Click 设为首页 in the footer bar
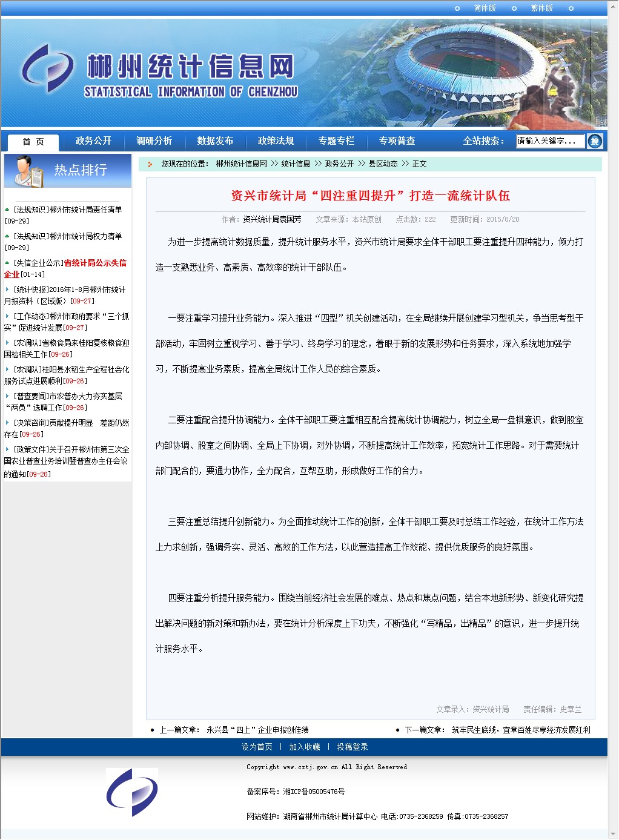619x840 pixels. (257, 747)
